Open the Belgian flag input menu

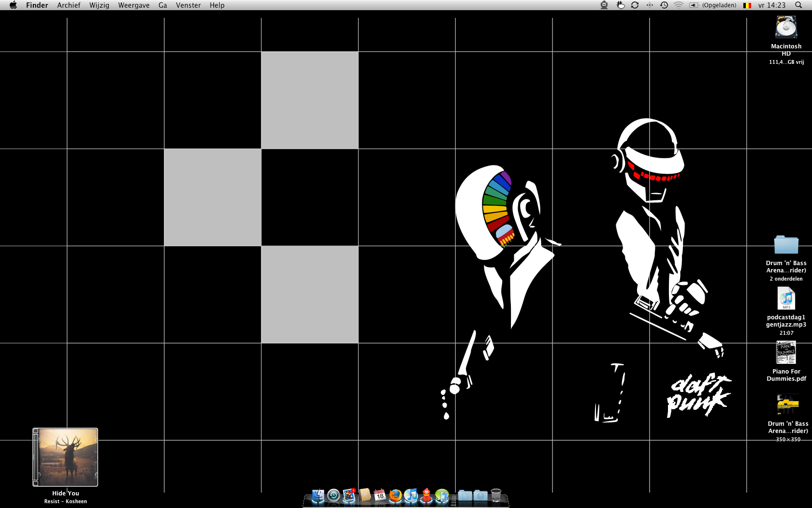coord(747,5)
